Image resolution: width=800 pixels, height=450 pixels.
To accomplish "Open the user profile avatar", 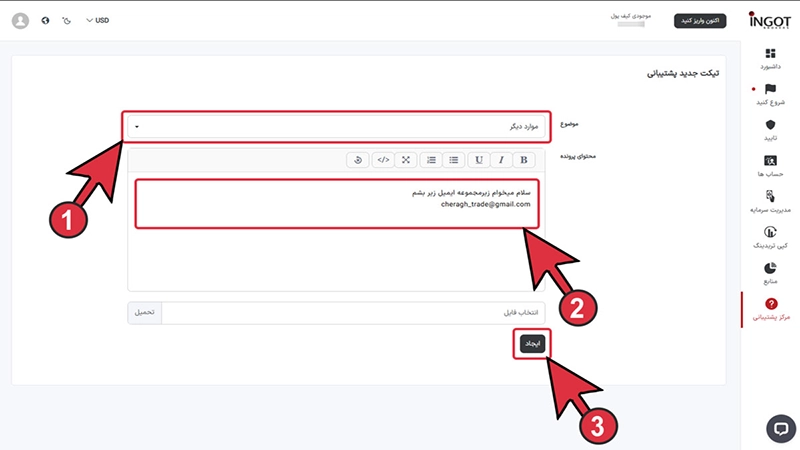I will [20, 20].
